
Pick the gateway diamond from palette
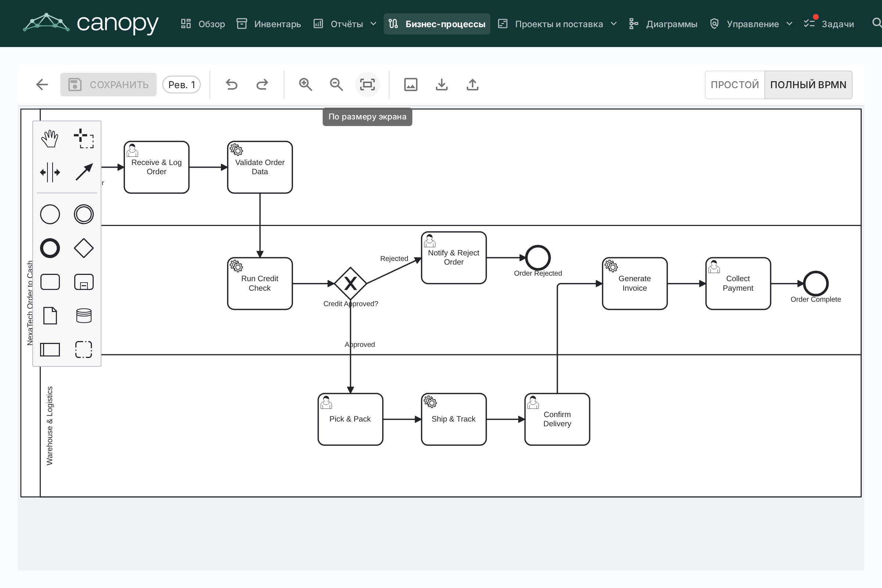click(x=84, y=248)
